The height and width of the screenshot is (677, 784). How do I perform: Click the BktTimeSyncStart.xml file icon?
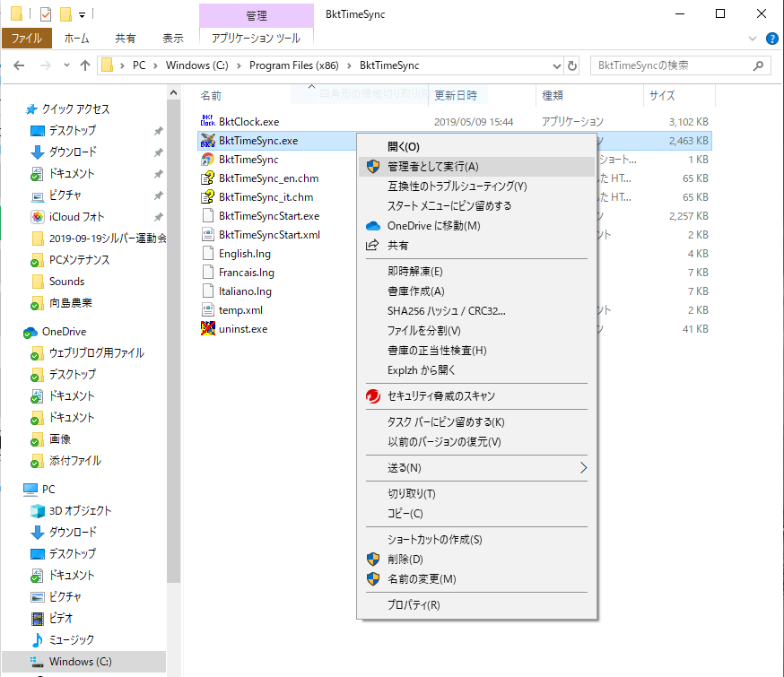[207, 235]
